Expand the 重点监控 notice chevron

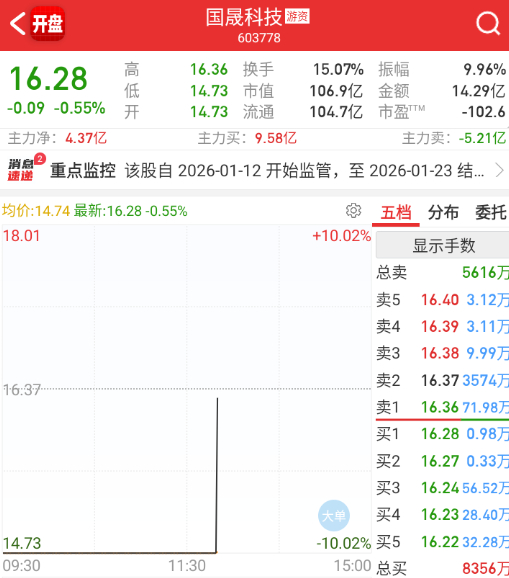[x=499, y=170]
